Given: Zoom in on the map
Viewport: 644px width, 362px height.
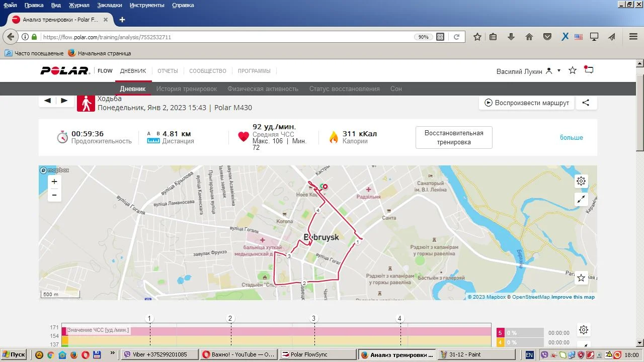Looking at the screenshot, I should pyautogui.click(x=54, y=182).
